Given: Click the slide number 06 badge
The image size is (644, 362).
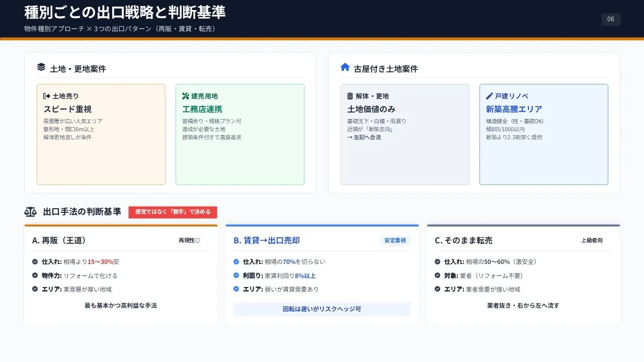Looking at the screenshot, I should point(611,20).
